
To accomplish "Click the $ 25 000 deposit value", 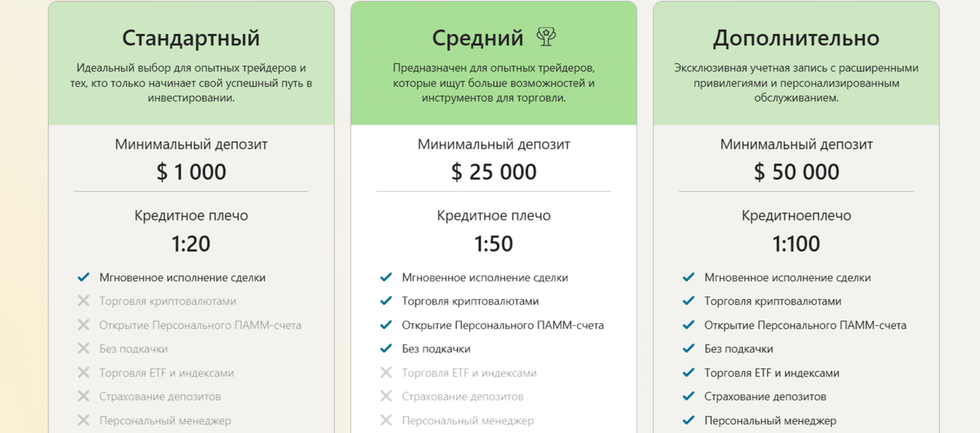I will (x=494, y=172).
